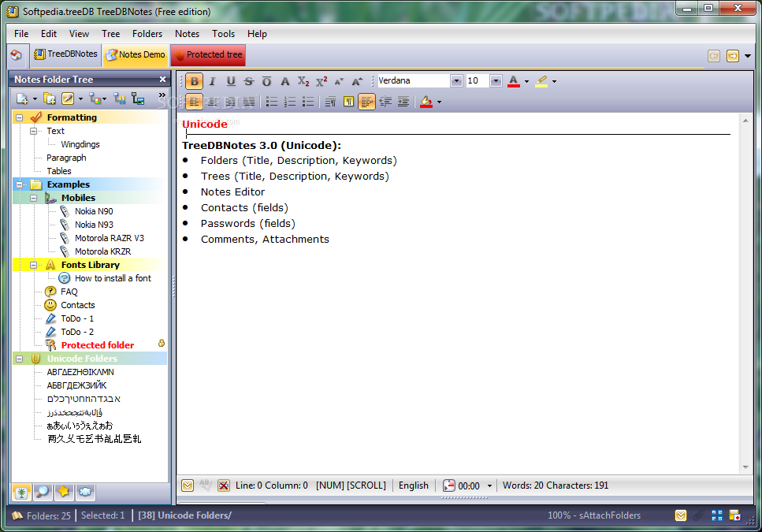Click the favorites star icon in bottom panel
The height and width of the screenshot is (532, 762).
[x=64, y=492]
